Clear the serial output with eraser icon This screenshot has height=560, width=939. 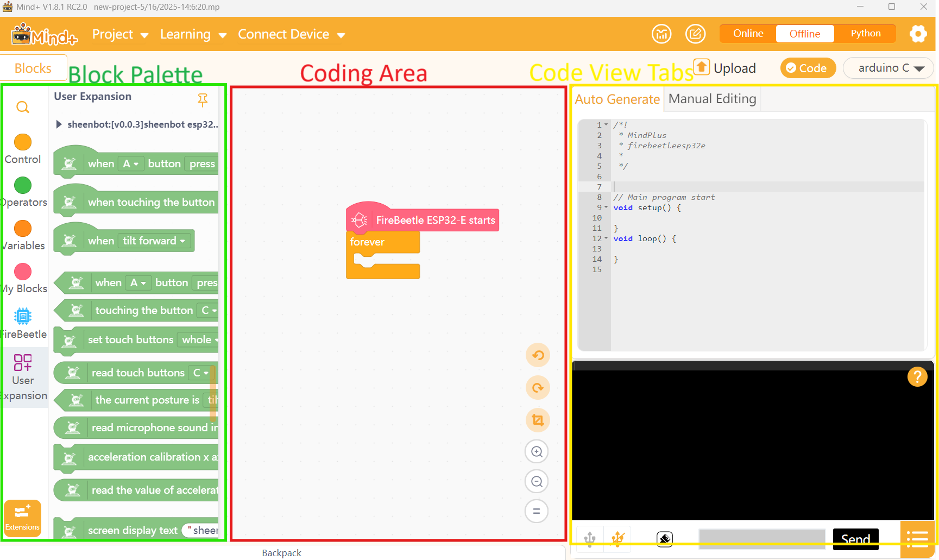coord(665,539)
